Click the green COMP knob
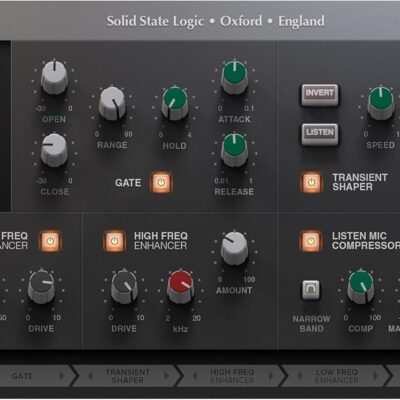 pyautogui.click(x=361, y=287)
